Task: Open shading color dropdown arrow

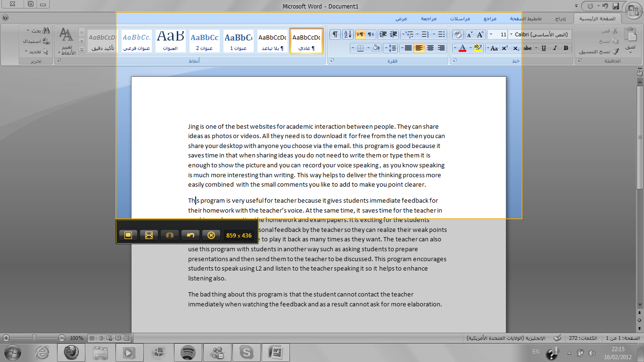Action: click(369, 48)
